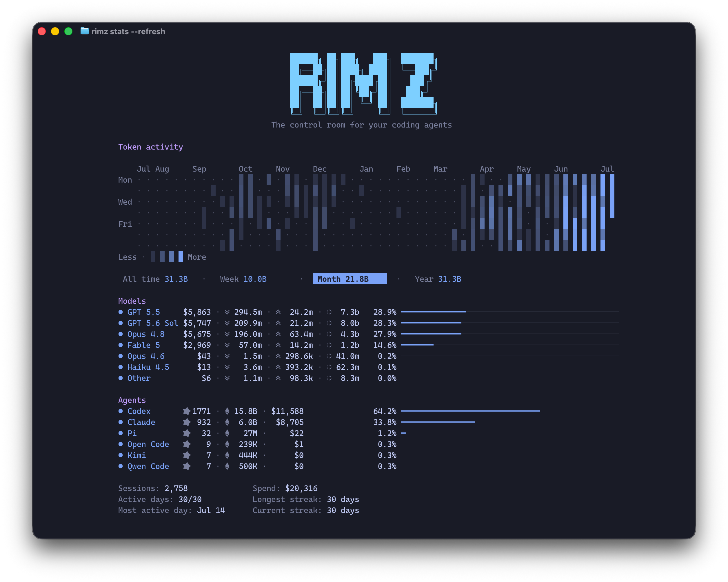Image resolution: width=728 pixels, height=582 pixels.
Task: Click the download arrow icon in Fable 5 row
Action: pos(227,345)
